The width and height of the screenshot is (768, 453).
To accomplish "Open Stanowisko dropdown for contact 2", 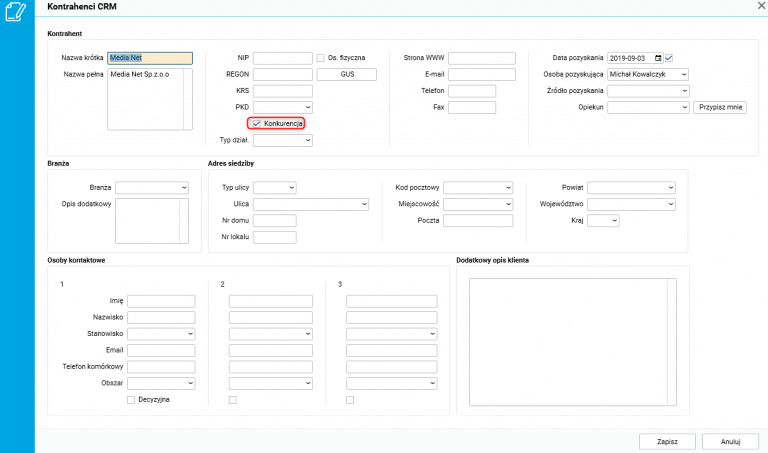I will [x=308, y=334].
